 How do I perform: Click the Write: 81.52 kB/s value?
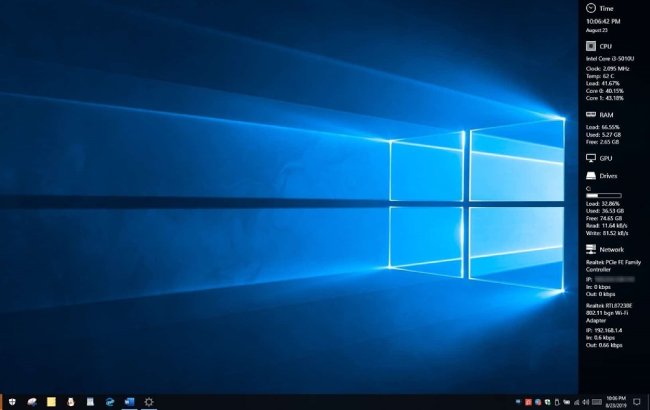tap(607, 233)
